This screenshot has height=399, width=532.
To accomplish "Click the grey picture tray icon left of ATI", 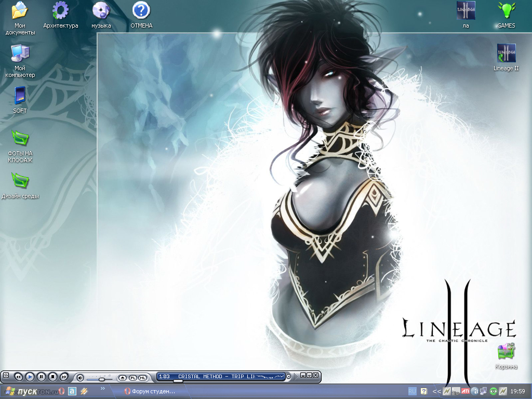I will point(456,391).
